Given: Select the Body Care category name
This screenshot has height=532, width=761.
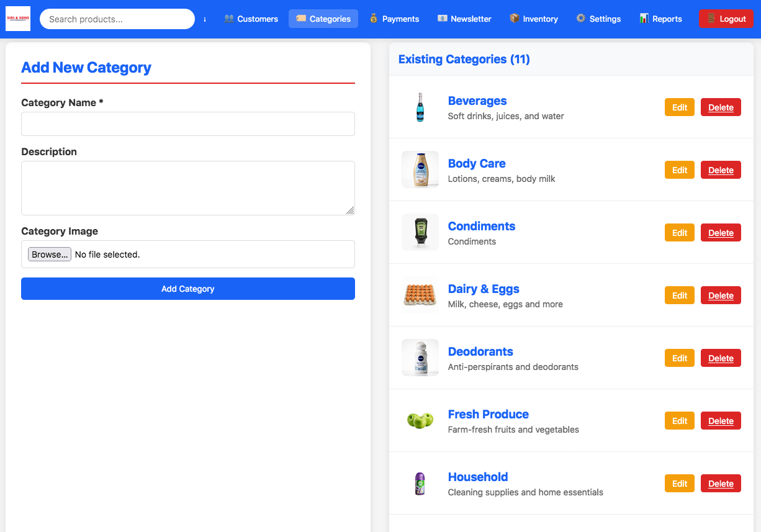Looking at the screenshot, I should [477, 163].
